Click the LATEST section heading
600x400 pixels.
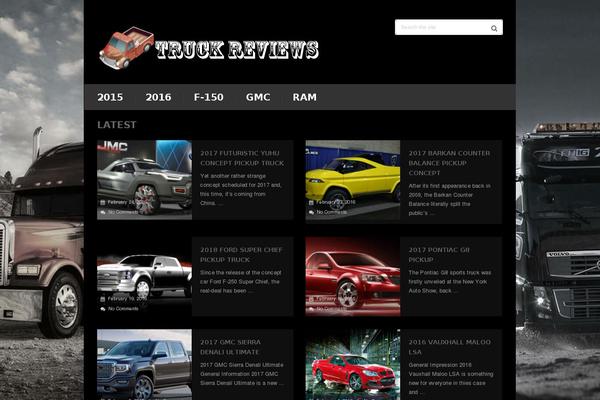coord(117,125)
